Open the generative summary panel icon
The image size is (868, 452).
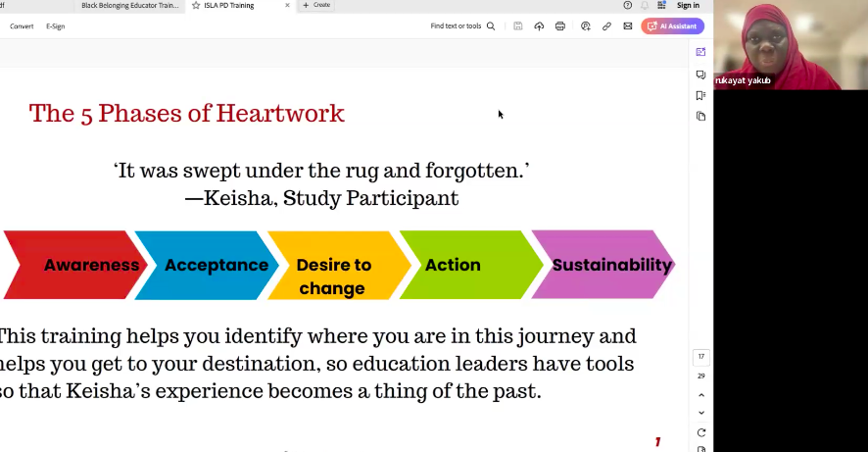(x=700, y=52)
